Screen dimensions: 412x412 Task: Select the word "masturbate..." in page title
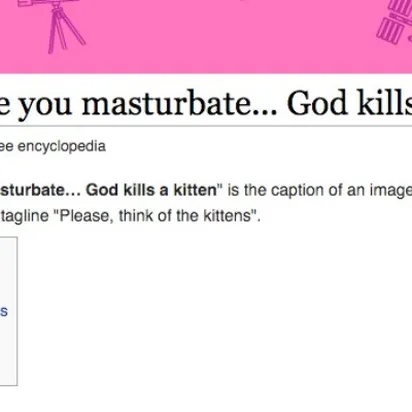click(x=179, y=103)
